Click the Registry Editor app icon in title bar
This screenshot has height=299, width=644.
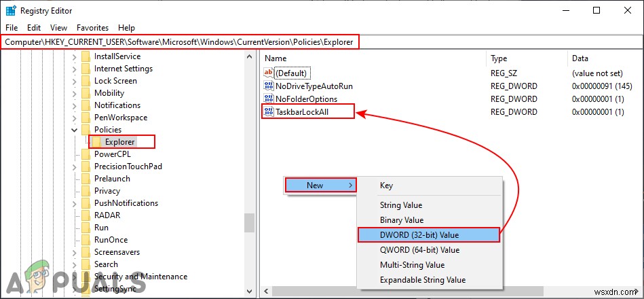11,11
